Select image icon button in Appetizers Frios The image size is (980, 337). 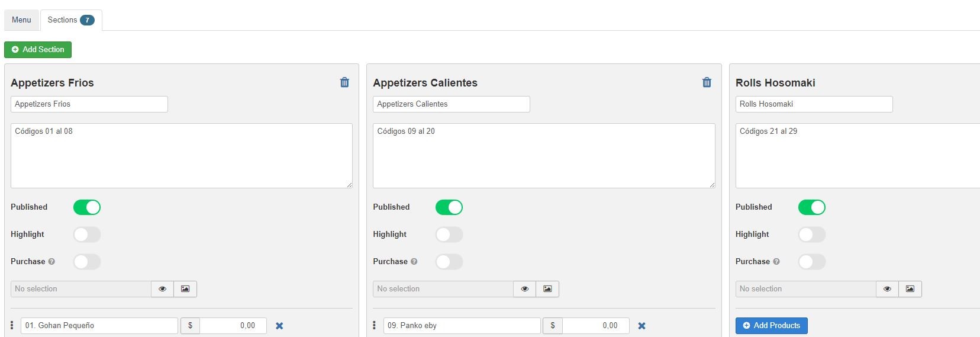(185, 289)
